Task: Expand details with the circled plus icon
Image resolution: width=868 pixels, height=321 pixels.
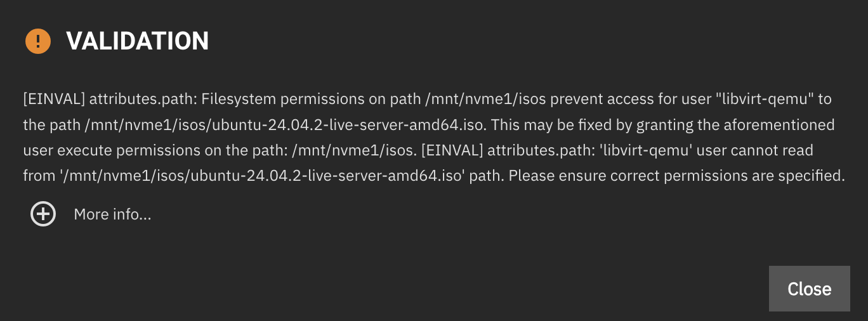Action: [x=43, y=214]
